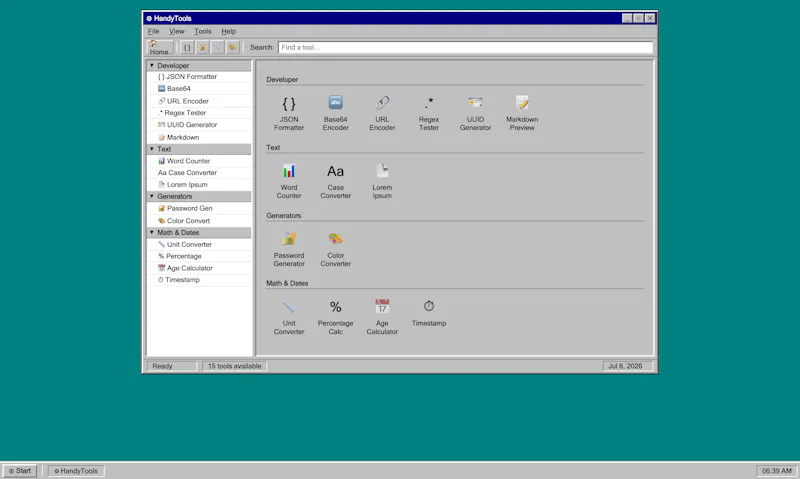
Task: Click the curly-braces JSON toolbar button
Action: pyautogui.click(x=187, y=47)
